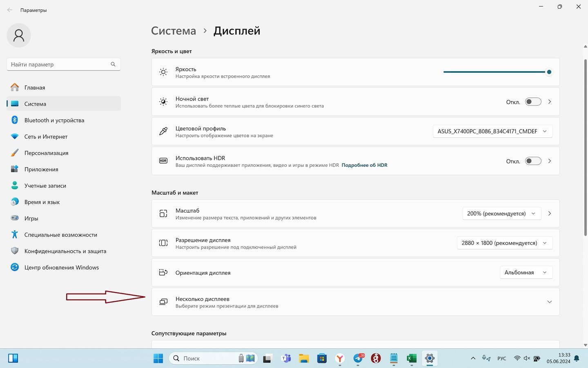The height and width of the screenshot is (368, 588).
Task: Open HDR details chevron
Action: click(x=550, y=161)
